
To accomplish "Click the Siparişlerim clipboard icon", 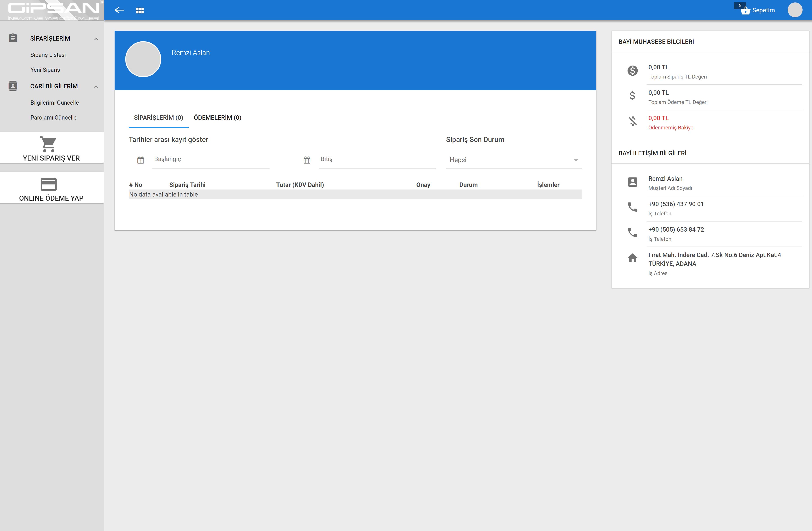I will (x=13, y=38).
